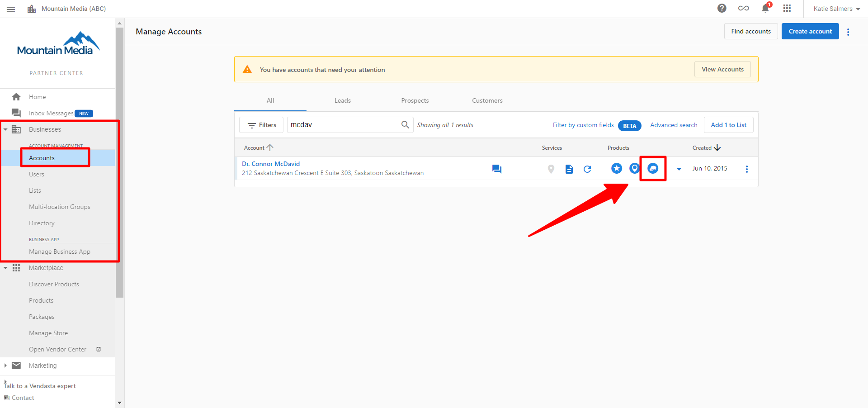Click Talk to a Vendasta expert
Screen dimensions: 868x408
[40, 386]
